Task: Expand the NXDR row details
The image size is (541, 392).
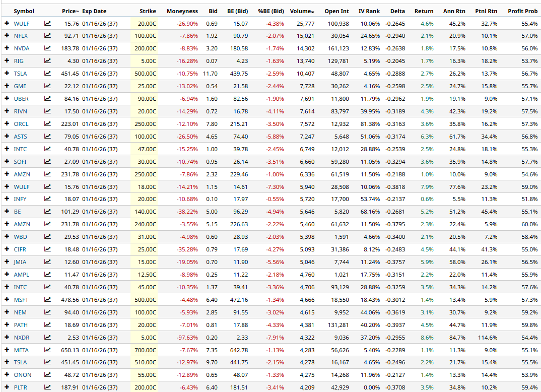Action: coord(7,337)
